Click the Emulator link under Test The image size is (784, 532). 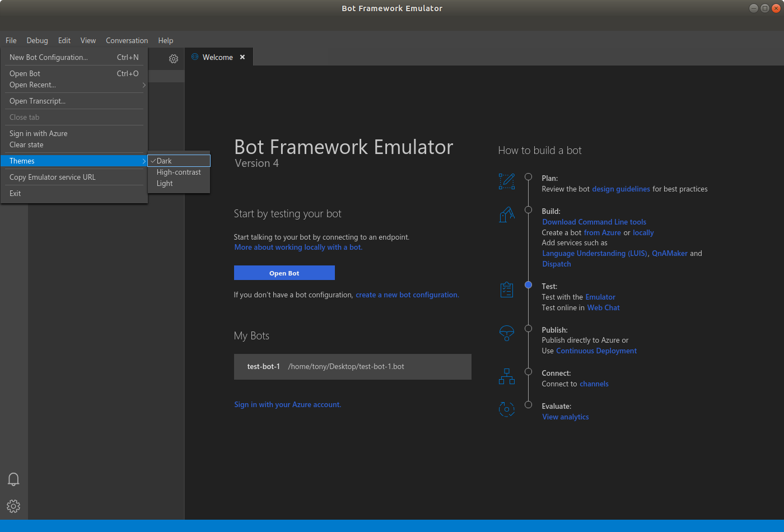point(600,297)
